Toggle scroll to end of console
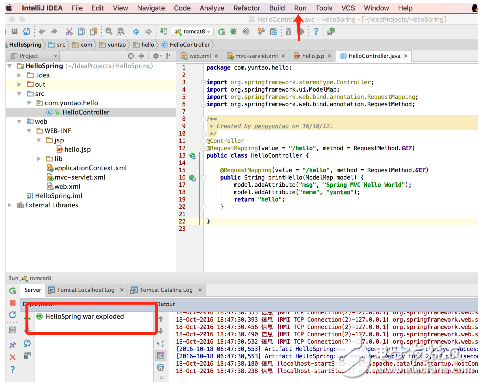Viewport: 482px width, 386px height. (161, 356)
